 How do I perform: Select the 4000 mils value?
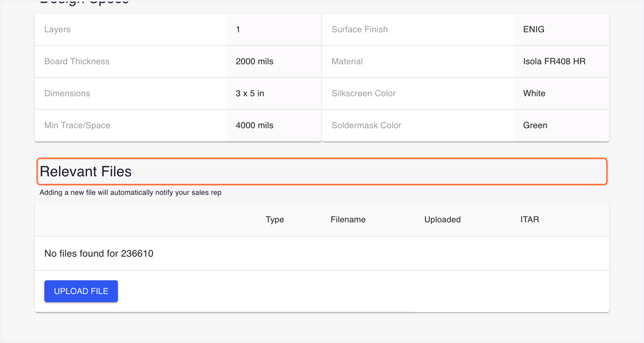tap(255, 125)
